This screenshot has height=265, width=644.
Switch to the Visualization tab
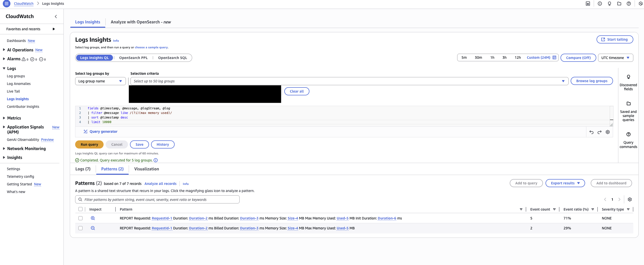[146, 169]
